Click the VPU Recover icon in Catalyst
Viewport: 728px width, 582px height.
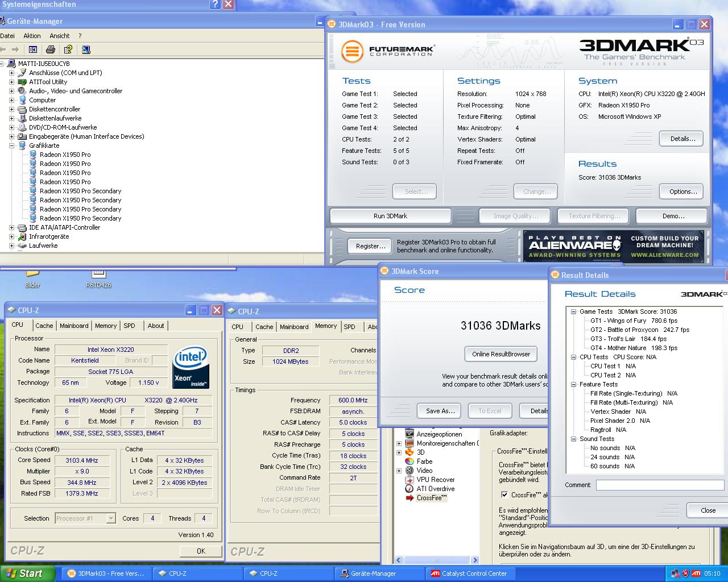coord(409,480)
